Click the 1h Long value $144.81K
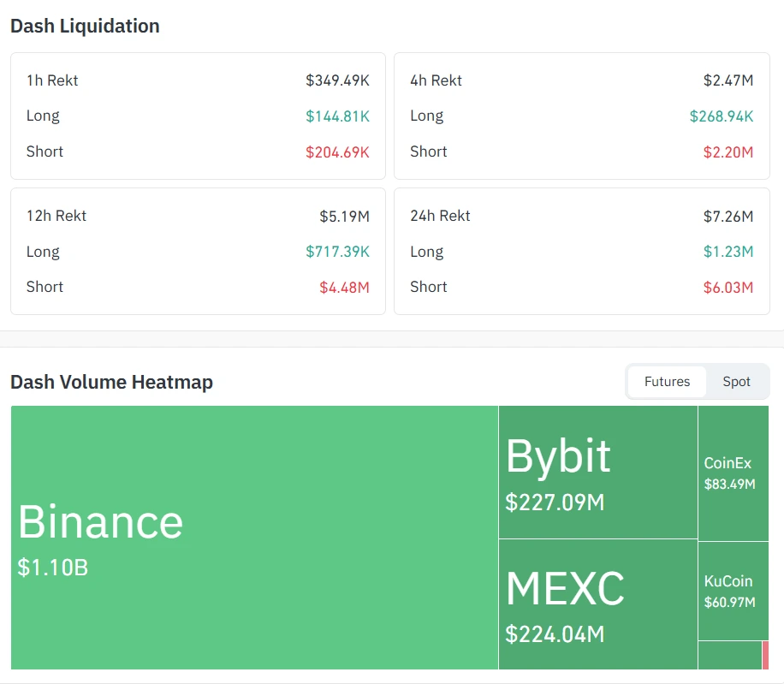Viewport: 784px width, 684px height. [x=337, y=116]
